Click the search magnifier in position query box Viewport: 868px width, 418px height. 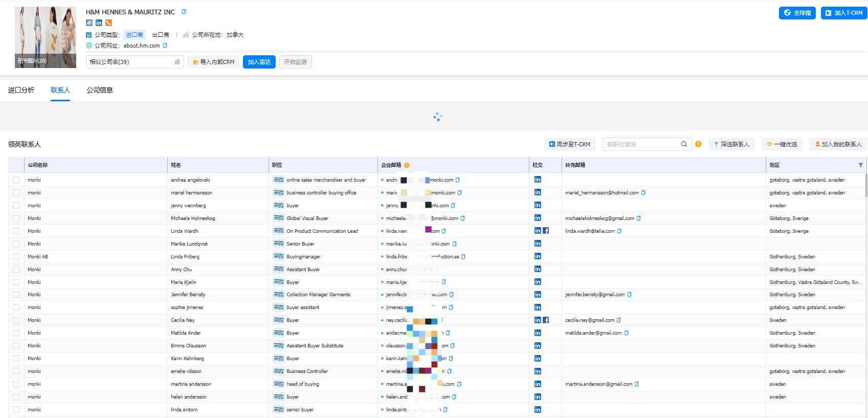(x=684, y=144)
